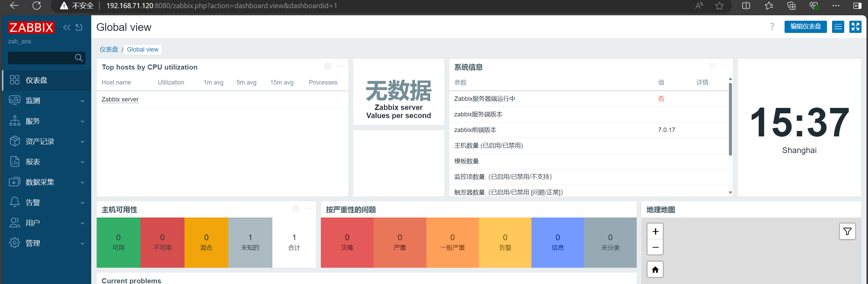Screen dimensions: 868x284
Task: Open settings gear of 系统信息 widget
Action: 713,66
